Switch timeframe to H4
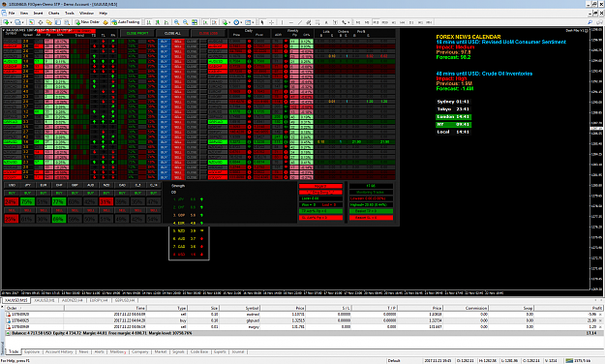Screen dimensions: 605x364 coord(402,22)
